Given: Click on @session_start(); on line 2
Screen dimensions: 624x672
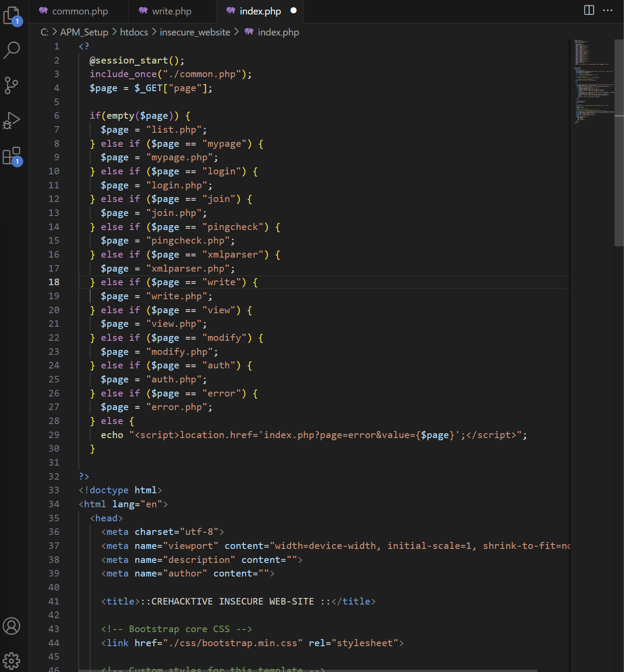Looking at the screenshot, I should (x=137, y=60).
